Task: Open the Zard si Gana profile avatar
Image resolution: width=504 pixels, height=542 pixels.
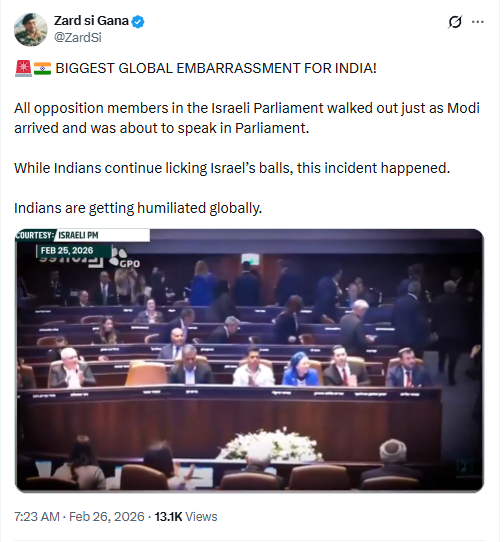Action: point(30,30)
